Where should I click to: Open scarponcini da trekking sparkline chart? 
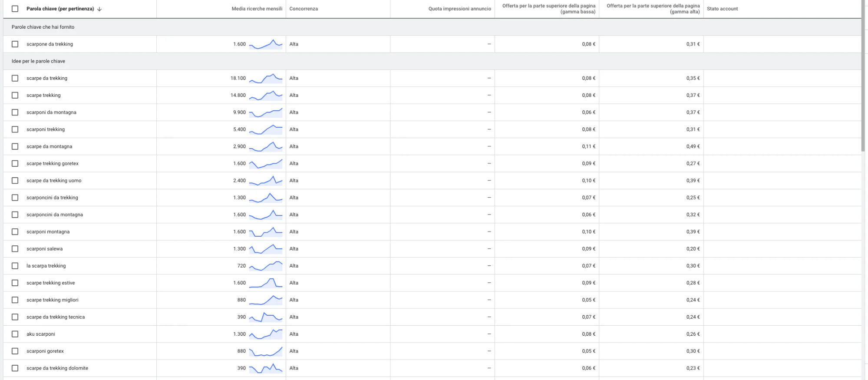(266, 198)
